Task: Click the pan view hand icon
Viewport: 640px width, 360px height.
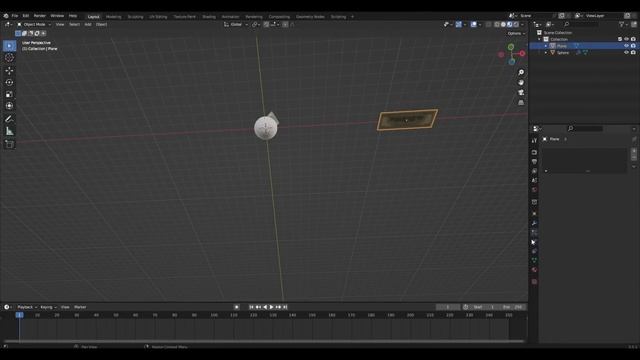Action: tap(521, 82)
